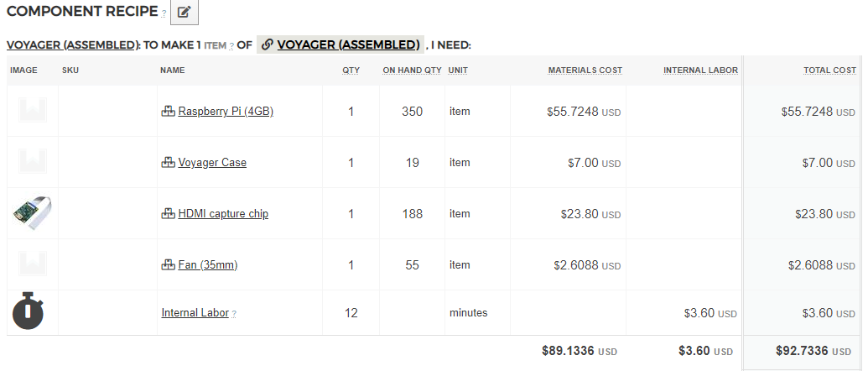The image size is (868, 371).
Task: Click the HDMI capture chip thumbnail image
Action: tap(32, 213)
